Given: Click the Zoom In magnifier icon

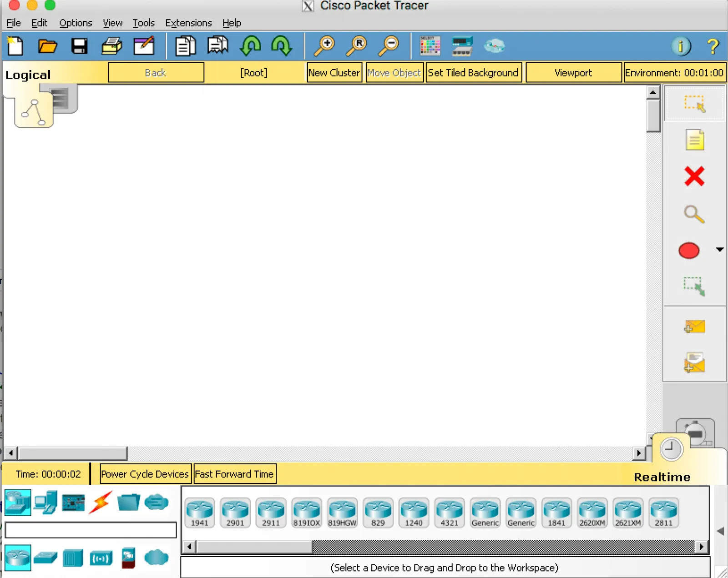Looking at the screenshot, I should click(325, 46).
